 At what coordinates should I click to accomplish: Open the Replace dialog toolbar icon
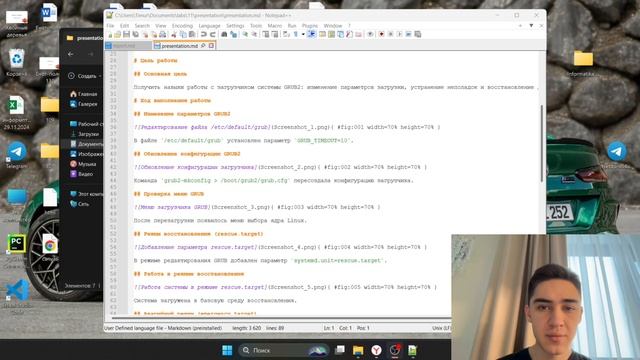point(233,34)
